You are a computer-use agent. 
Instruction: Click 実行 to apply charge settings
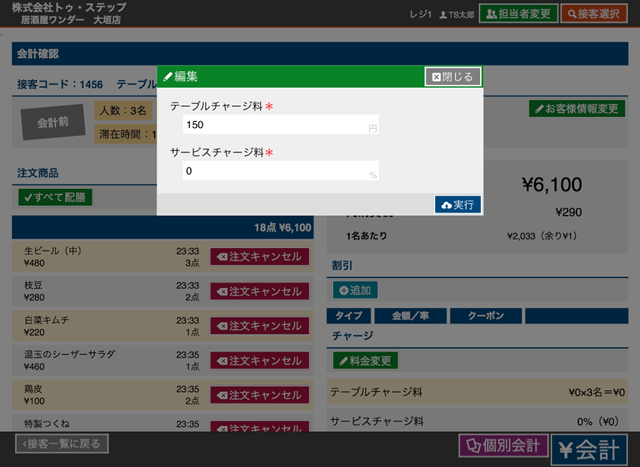click(x=459, y=204)
